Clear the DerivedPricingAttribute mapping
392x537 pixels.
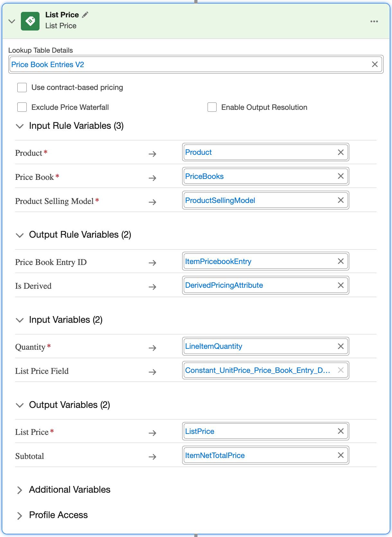341,285
